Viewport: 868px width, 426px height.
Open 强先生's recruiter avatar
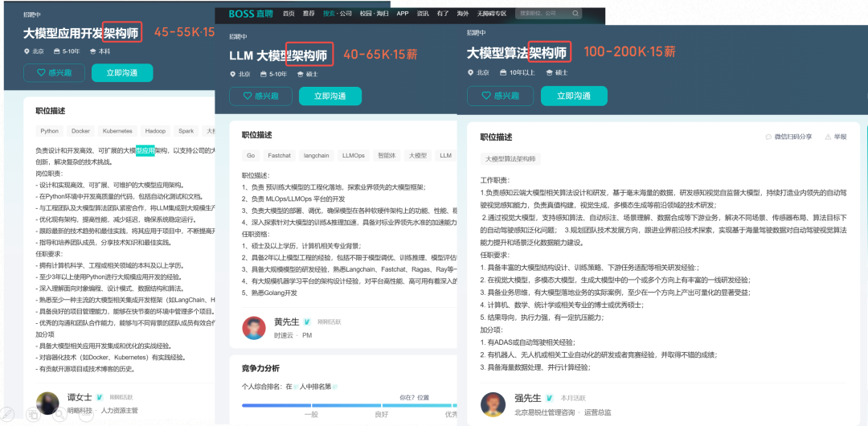[493, 404]
